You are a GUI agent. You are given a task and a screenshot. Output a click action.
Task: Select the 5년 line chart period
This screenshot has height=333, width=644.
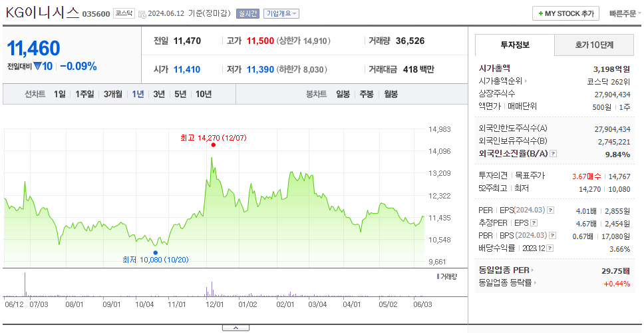(180, 94)
